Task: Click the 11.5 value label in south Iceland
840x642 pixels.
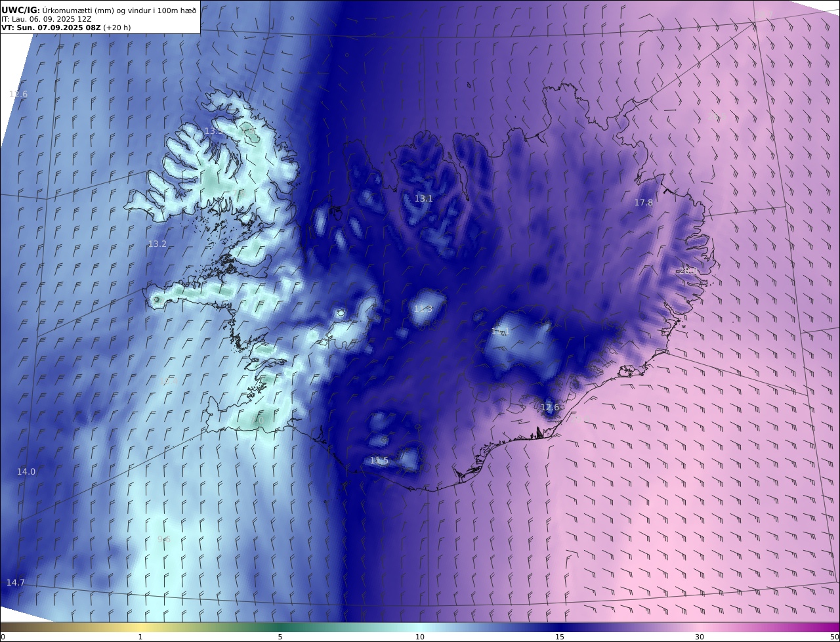Action: (x=379, y=461)
